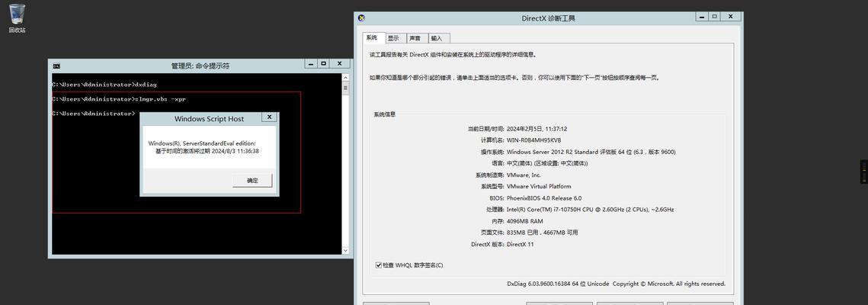
Task: Click the Command Prompt scrollbar up arrow
Action: click(346, 78)
